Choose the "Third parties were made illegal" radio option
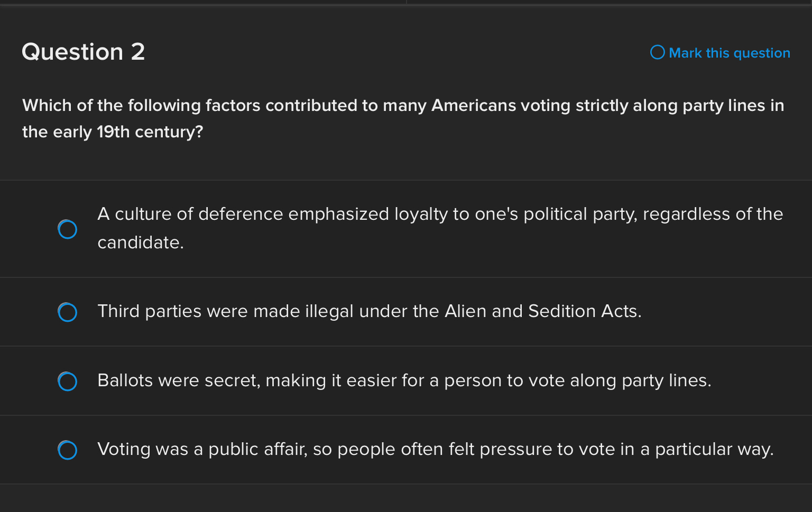 click(68, 312)
